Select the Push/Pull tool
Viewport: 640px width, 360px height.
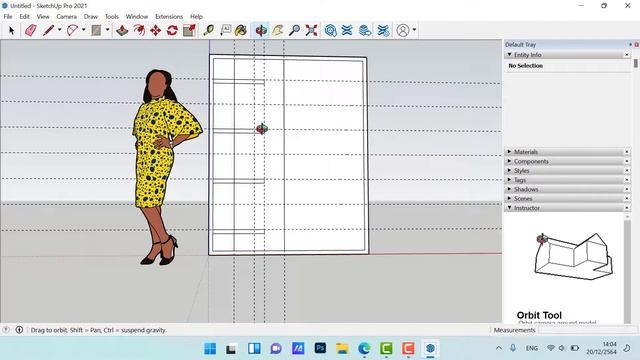pos(122,31)
